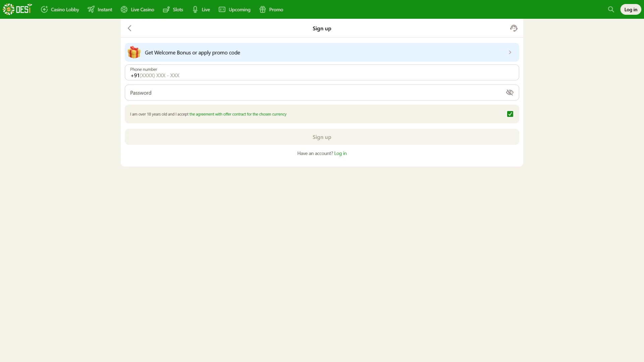Toggle password visibility eye icon
The image size is (644, 362).
tap(509, 93)
